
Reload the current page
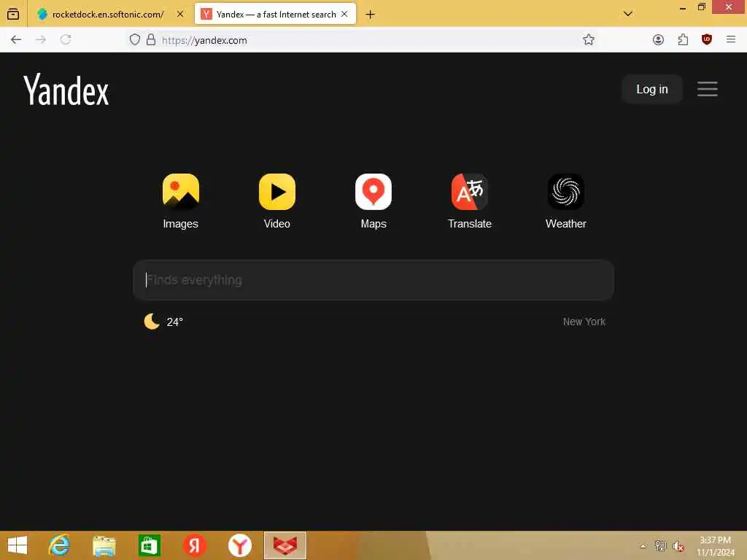tap(66, 39)
